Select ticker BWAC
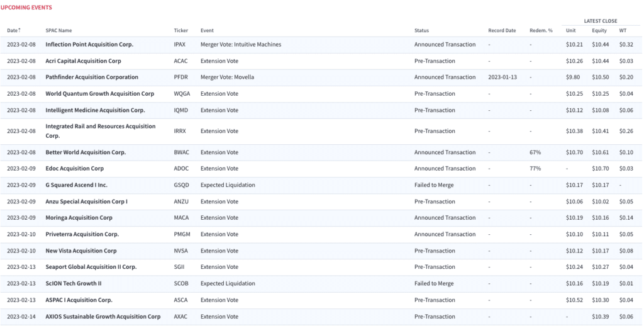The width and height of the screenshot is (644, 328). click(x=182, y=152)
